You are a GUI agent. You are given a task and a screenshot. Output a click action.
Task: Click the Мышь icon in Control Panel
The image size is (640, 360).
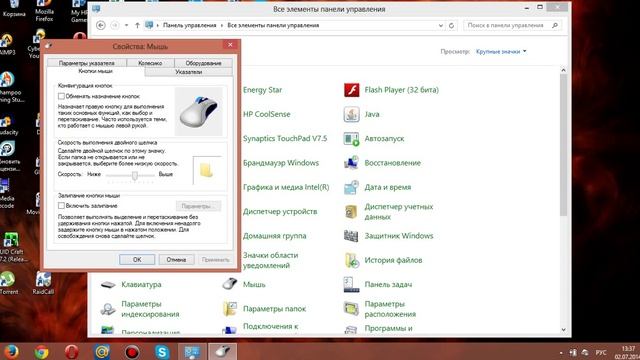[x=230, y=284]
